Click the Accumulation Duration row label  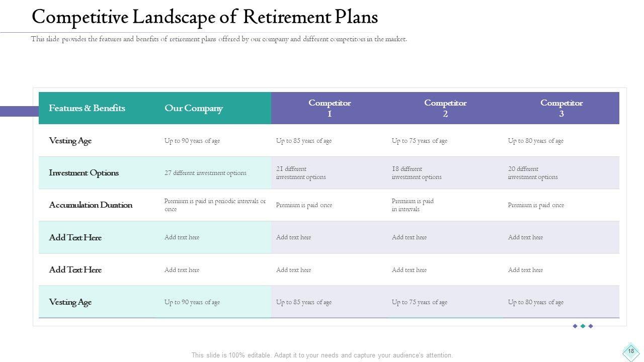tap(91, 205)
